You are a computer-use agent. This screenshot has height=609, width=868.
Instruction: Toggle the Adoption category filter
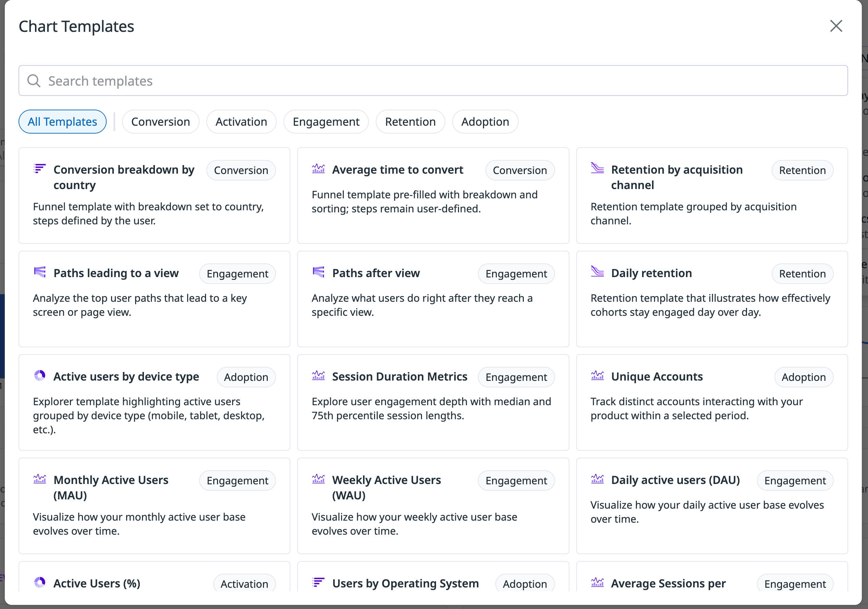[x=485, y=122]
